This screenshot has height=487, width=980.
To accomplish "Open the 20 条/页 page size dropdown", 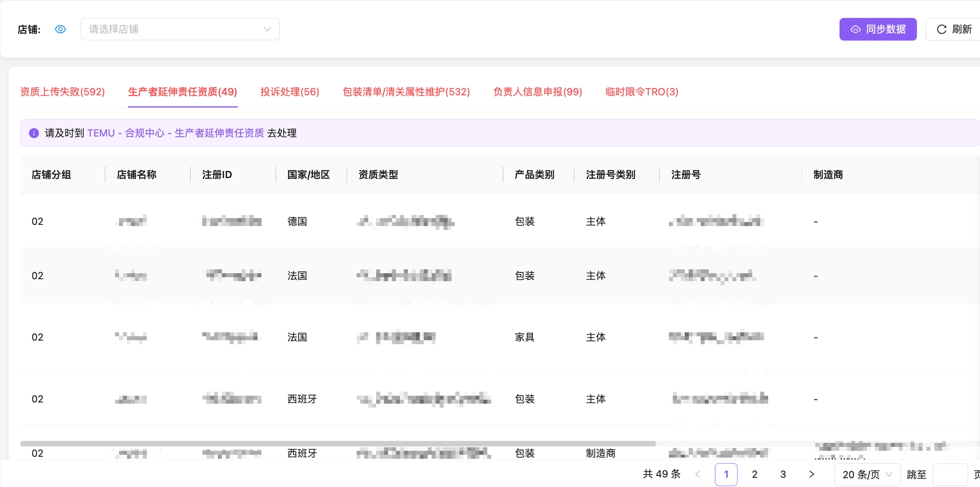I will coord(867,474).
